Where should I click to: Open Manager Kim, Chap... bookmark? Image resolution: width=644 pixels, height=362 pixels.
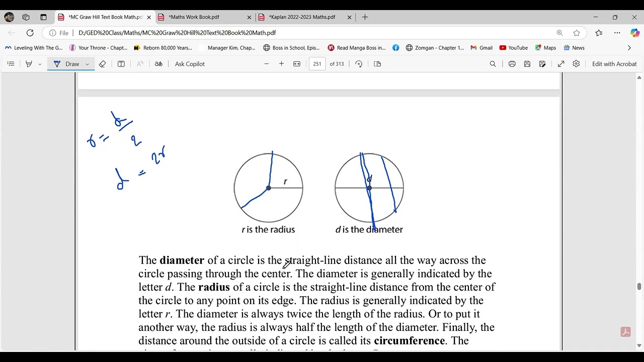[227, 48]
